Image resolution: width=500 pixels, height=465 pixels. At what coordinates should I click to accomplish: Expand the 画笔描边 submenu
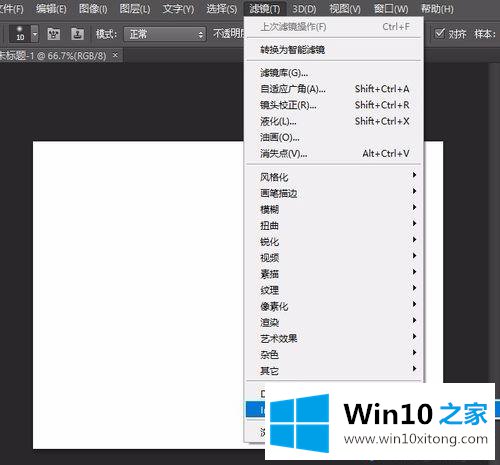click(x=334, y=193)
